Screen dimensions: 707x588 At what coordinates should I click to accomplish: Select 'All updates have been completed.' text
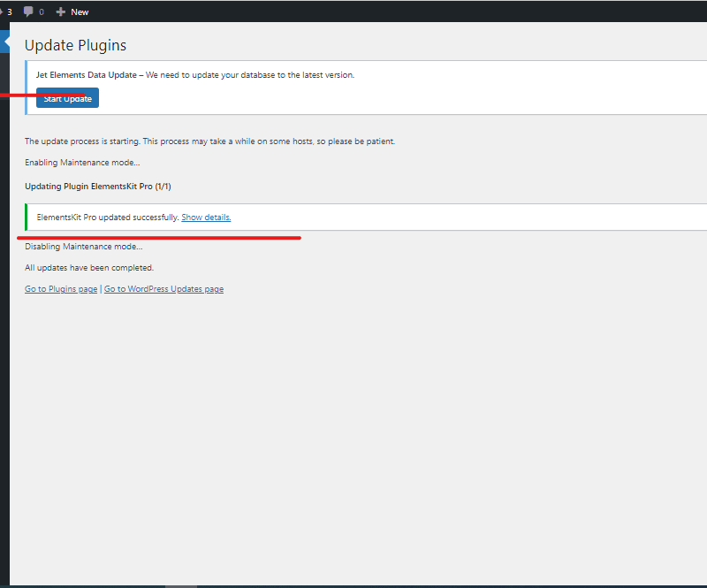(x=89, y=268)
